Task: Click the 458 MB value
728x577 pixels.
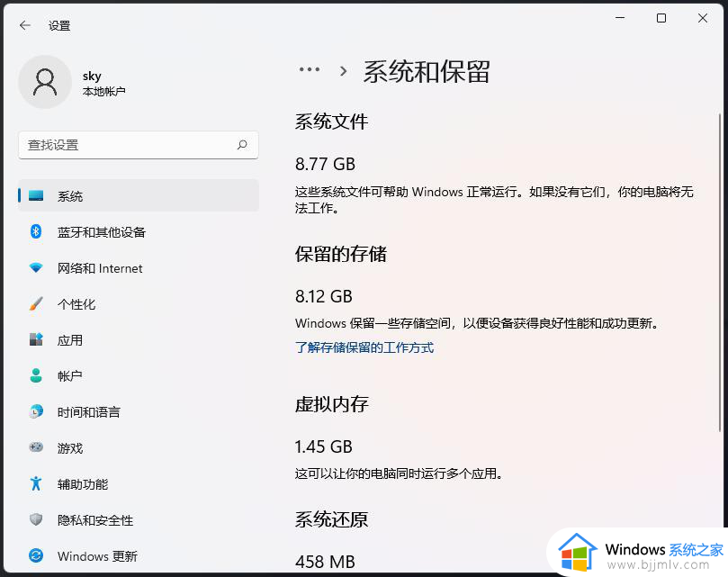Action: coord(325,562)
